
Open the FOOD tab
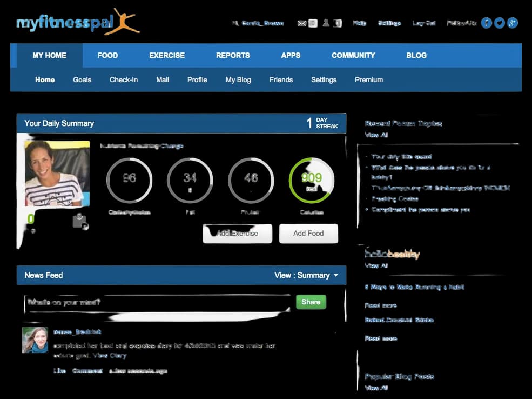pos(107,55)
